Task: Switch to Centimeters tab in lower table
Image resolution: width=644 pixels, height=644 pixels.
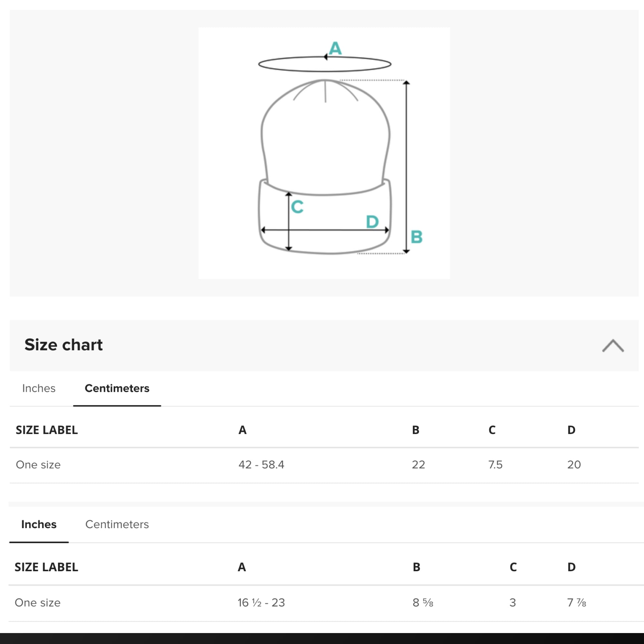Action: pos(117,524)
